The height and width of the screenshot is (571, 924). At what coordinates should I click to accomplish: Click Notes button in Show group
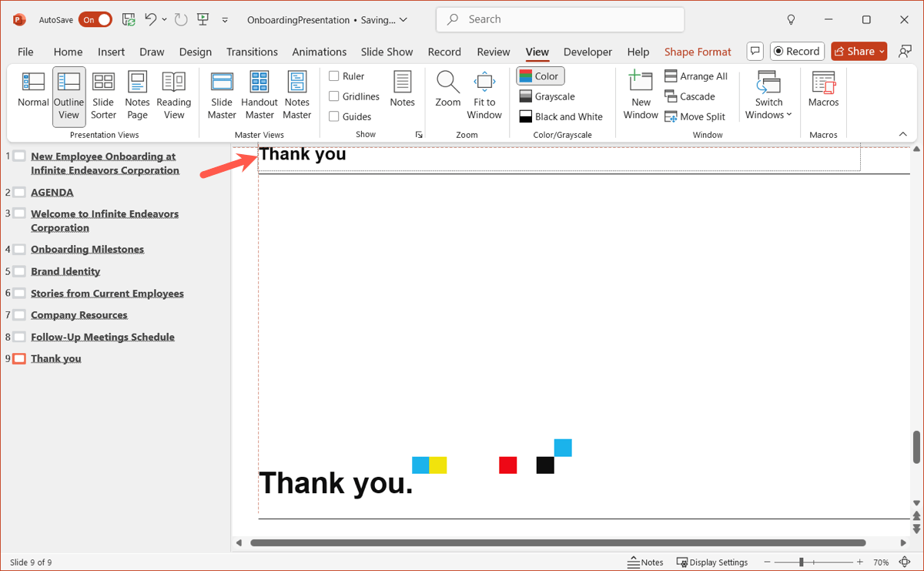click(x=402, y=89)
